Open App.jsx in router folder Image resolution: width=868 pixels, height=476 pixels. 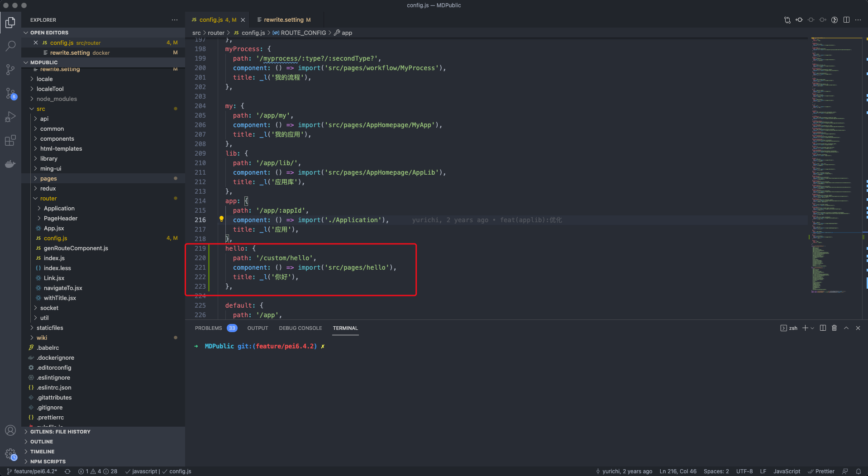point(54,228)
